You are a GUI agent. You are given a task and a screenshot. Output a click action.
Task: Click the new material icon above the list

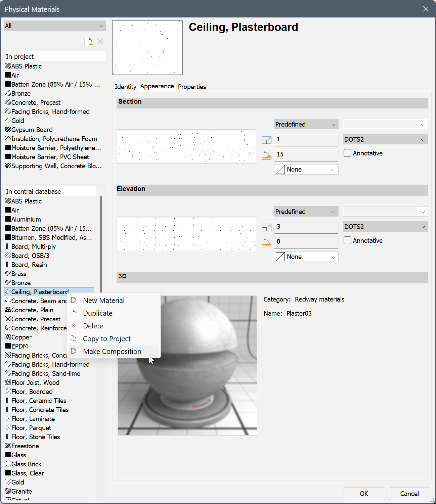[x=88, y=42]
